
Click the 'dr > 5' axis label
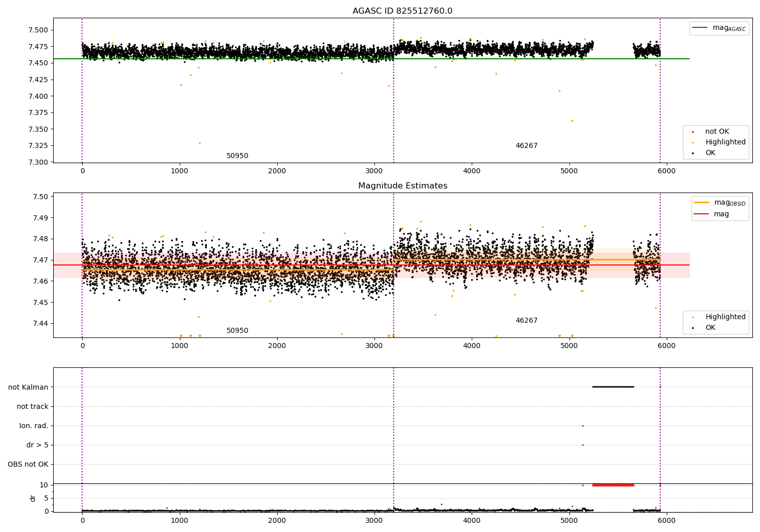pos(37,445)
